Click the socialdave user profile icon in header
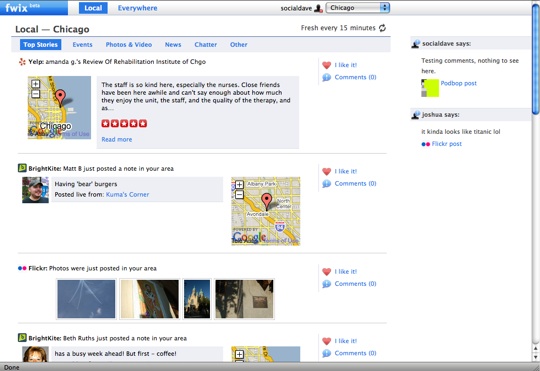Screen dimensions: 540x371 click(319, 8)
